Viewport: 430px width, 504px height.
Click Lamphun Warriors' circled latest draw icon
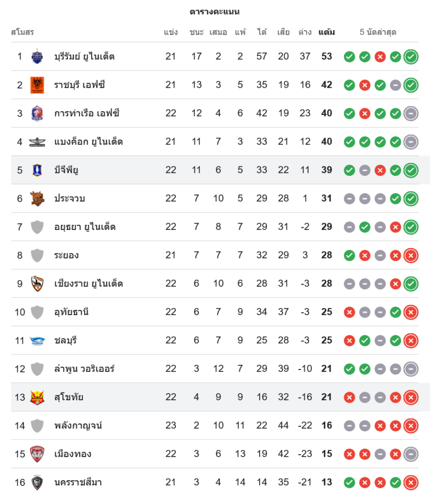click(x=411, y=369)
